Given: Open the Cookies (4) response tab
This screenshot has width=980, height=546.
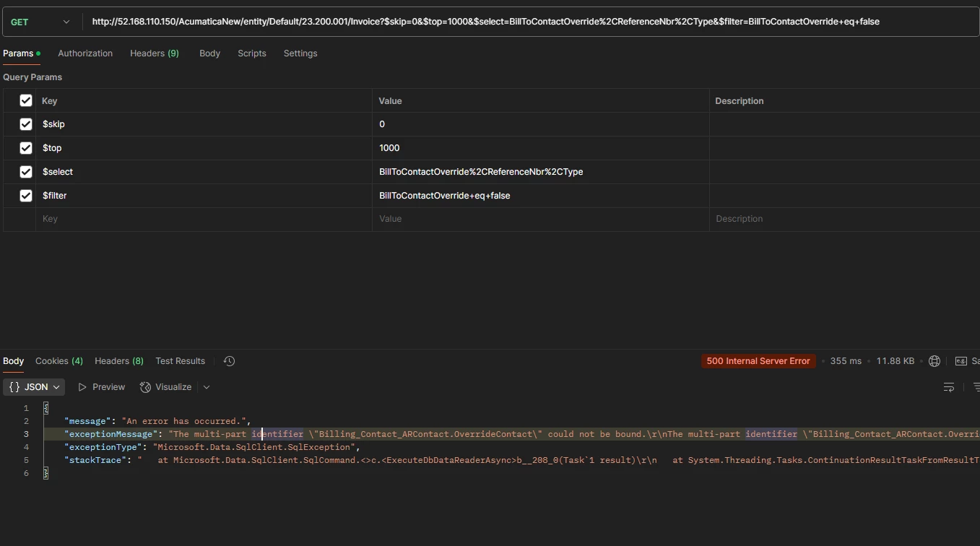Looking at the screenshot, I should point(58,360).
